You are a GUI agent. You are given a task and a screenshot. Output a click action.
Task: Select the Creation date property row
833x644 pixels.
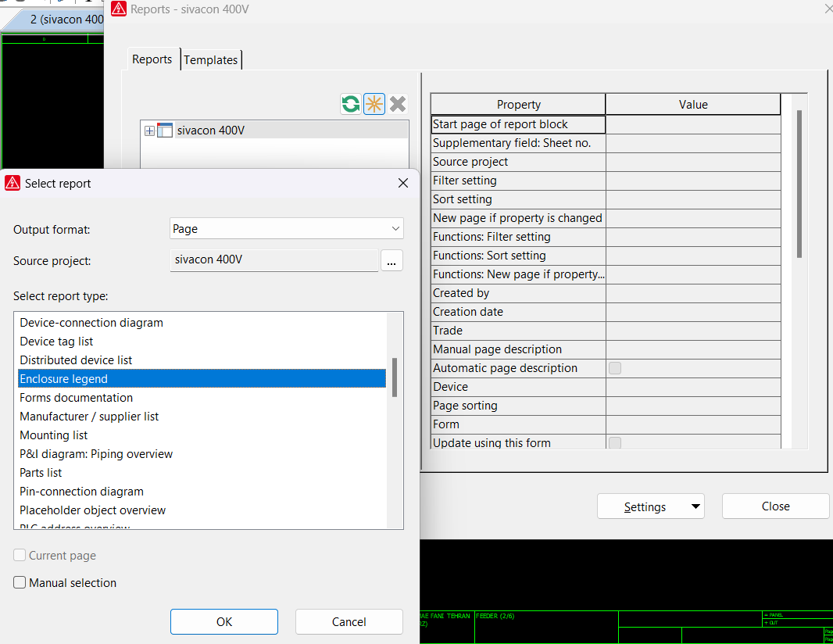coord(606,311)
